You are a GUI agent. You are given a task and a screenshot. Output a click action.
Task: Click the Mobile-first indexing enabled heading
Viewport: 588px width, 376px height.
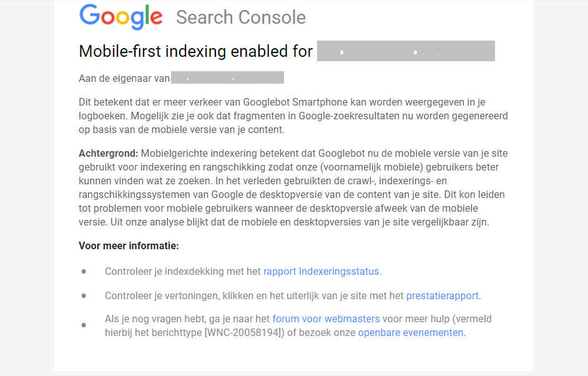tap(195, 51)
